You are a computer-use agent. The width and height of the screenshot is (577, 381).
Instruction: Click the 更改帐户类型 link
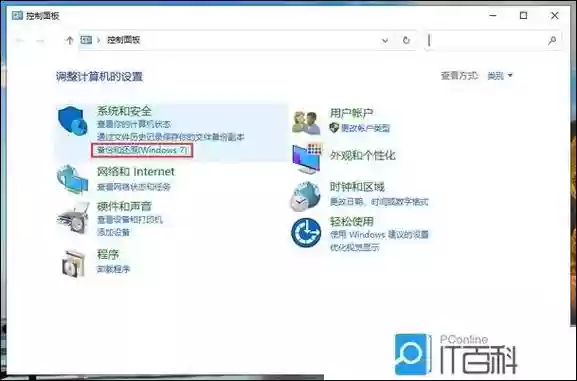(365, 128)
